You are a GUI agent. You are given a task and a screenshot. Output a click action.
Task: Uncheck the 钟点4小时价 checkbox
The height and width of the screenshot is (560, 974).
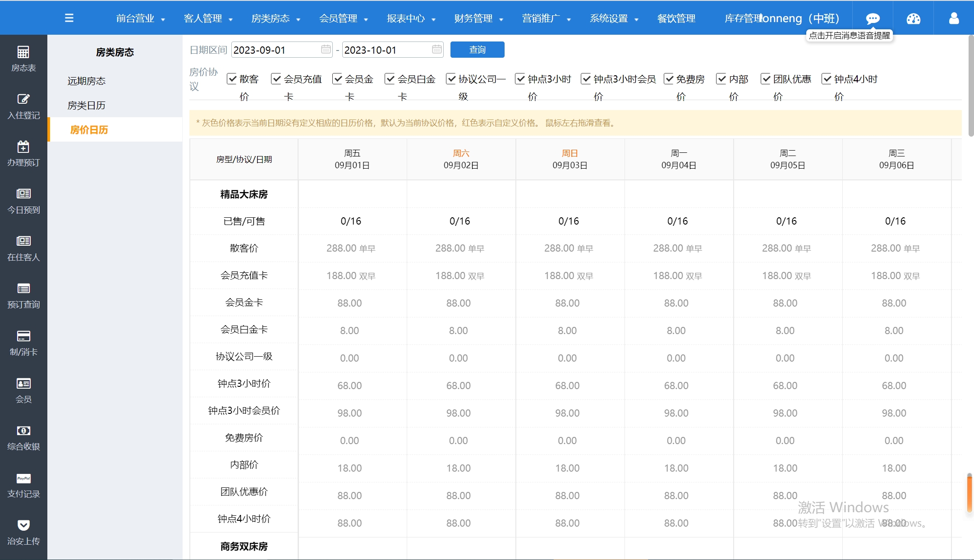pyautogui.click(x=827, y=79)
